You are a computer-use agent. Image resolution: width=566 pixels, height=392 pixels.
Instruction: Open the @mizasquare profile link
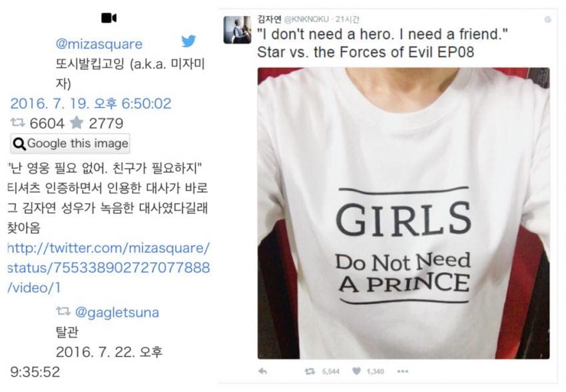[99, 44]
